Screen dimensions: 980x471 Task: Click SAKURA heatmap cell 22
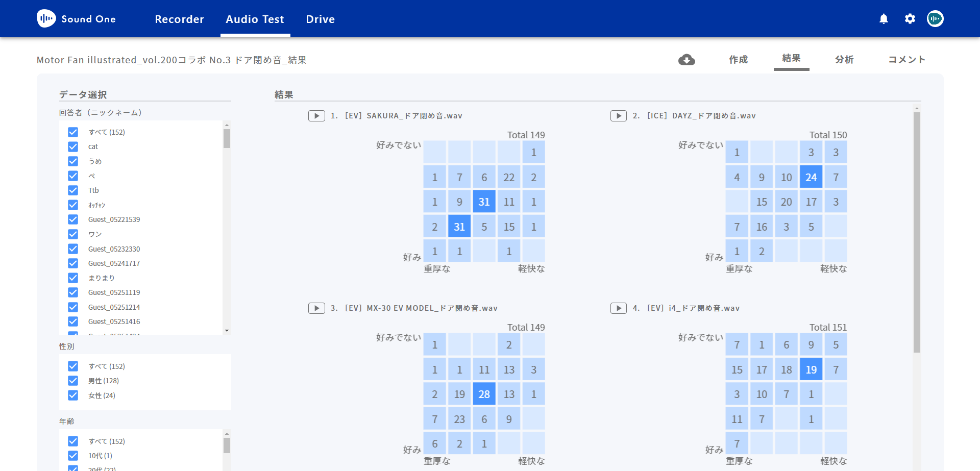509,177
